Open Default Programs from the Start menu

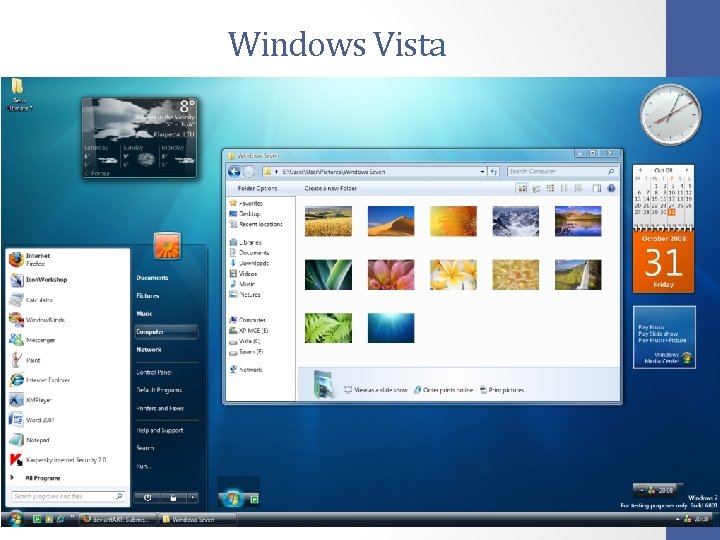[159, 390]
